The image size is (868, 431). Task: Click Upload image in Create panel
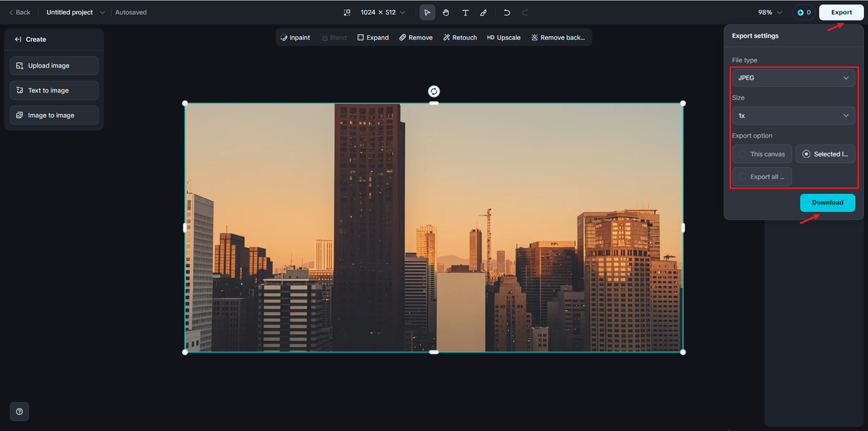pyautogui.click(x=54, y=66)
